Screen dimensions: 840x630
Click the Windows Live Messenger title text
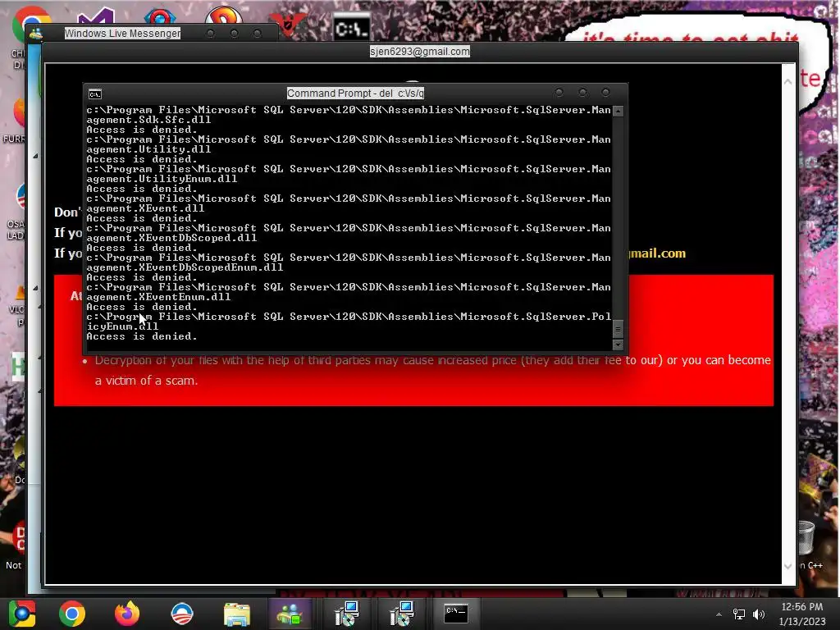coord(123,33)
